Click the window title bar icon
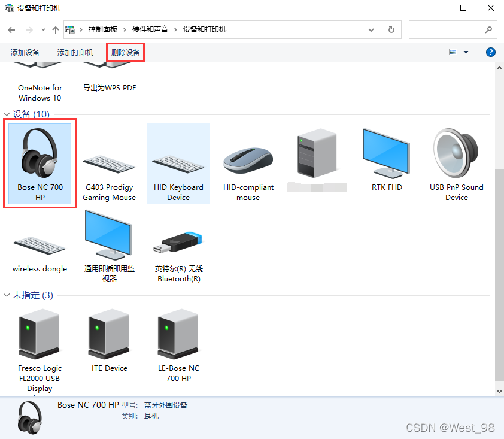This screenshot has height=439, width=504. pyautogui.click(x=10, y=8)
